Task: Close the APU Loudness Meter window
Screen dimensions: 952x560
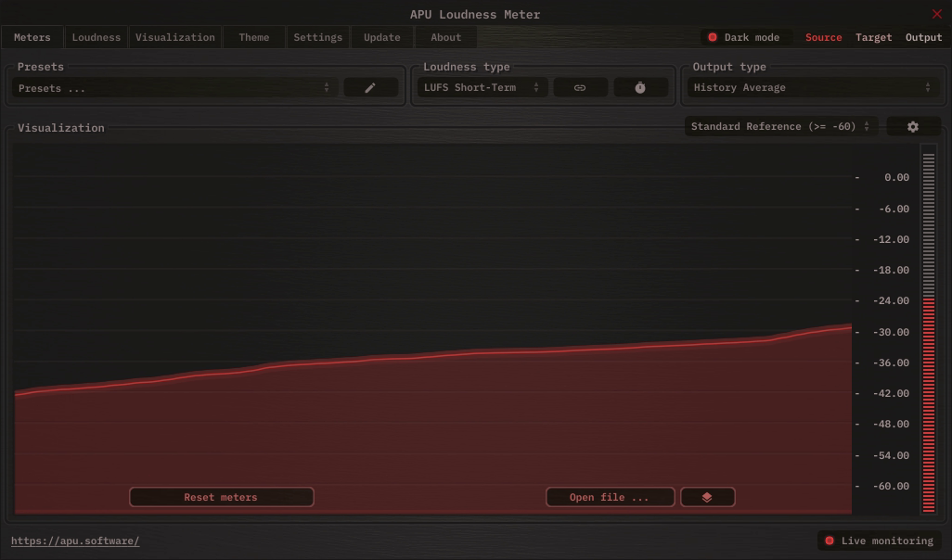Action: click(936, 14)
